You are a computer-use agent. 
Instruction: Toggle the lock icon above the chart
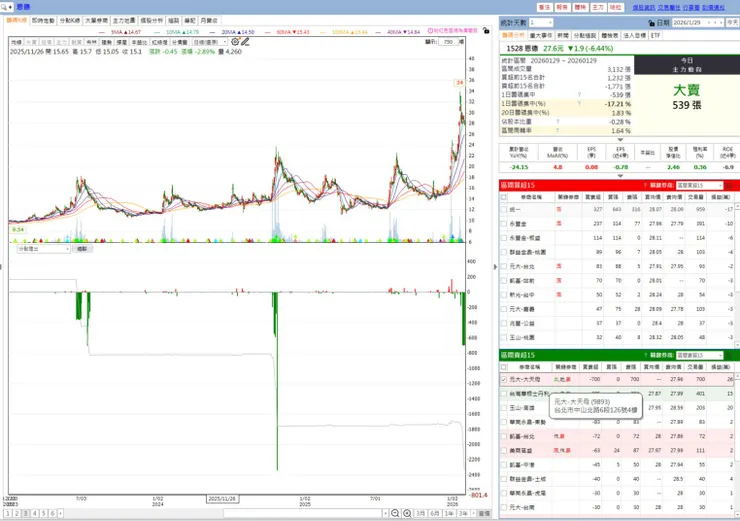[486, 30]
